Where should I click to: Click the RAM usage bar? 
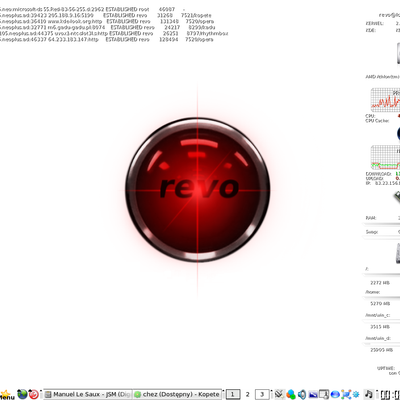[x=381, y=224]
